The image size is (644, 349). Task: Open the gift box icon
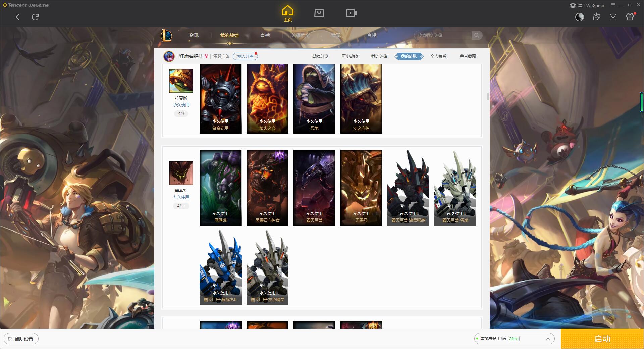coord(630,17)
